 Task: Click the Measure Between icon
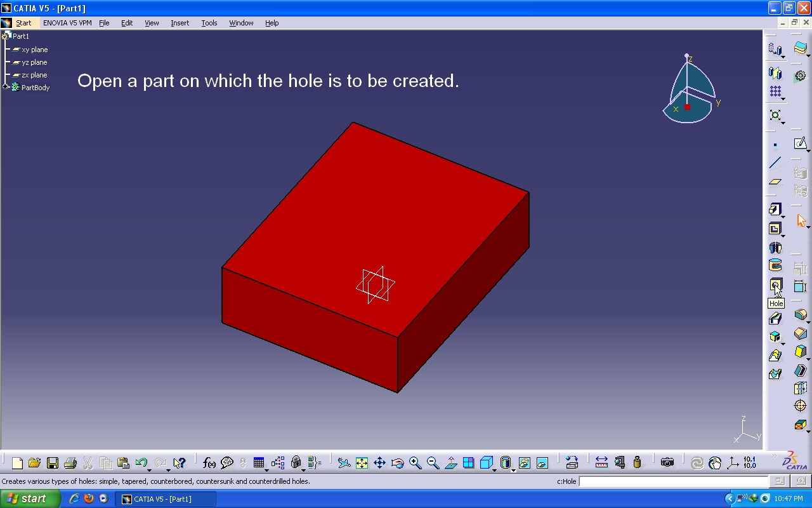601,462
